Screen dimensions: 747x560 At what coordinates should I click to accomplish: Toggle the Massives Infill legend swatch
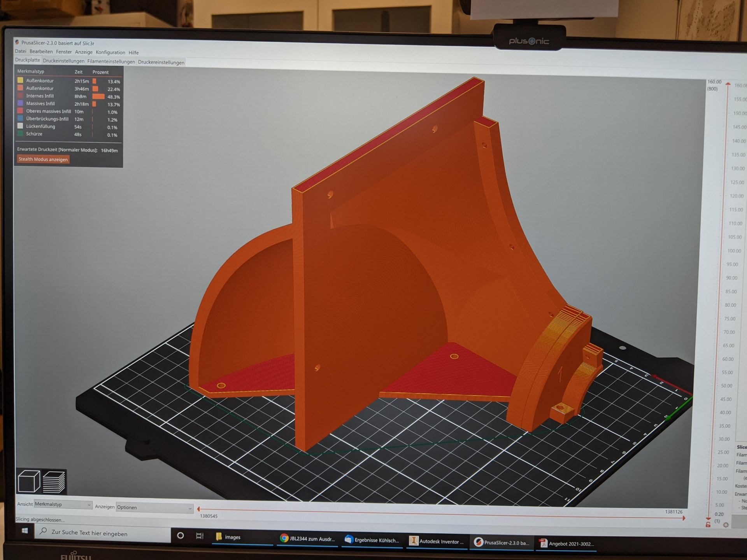[20, 103]
